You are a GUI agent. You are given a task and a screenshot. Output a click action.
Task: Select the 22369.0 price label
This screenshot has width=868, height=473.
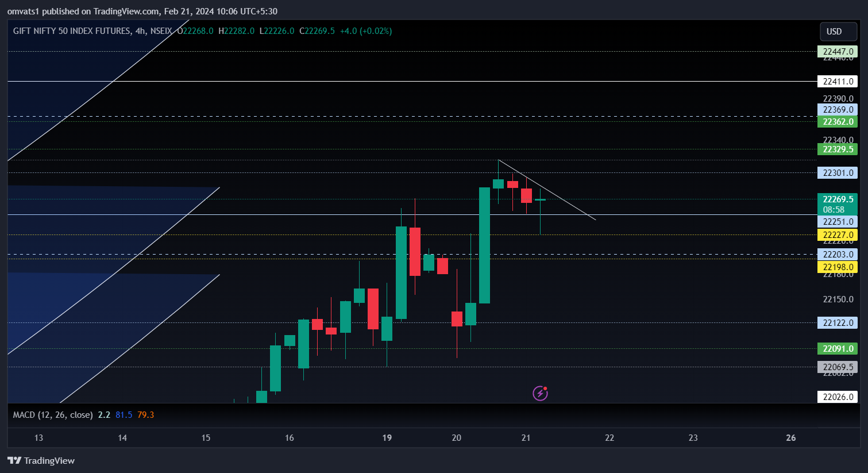click(x=838, y=110)
